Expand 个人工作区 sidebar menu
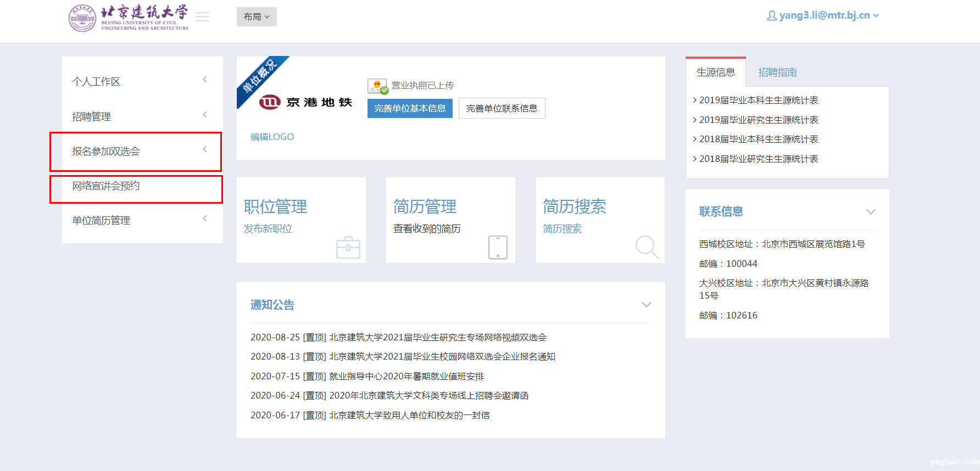Screen dimensions: 980x471 point(142,81)
